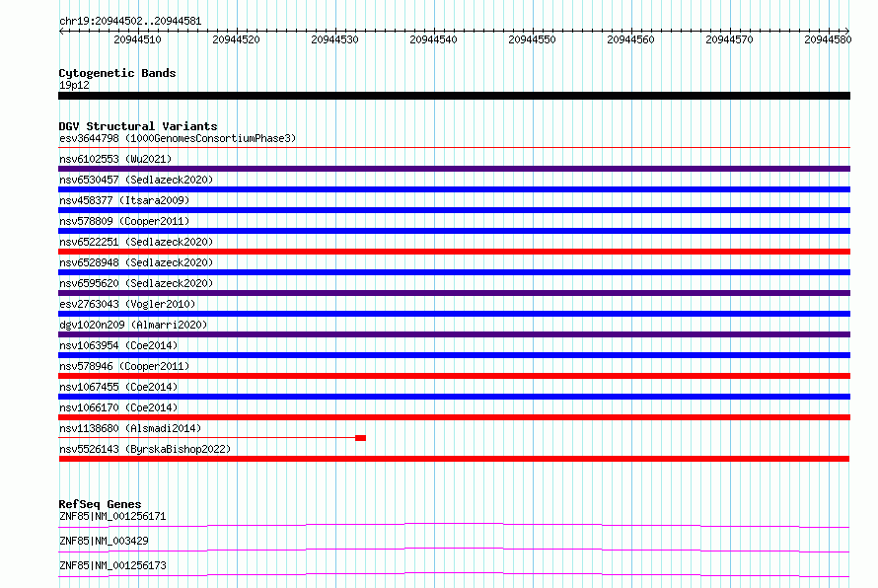Click the blue bar of nsv458377
The width and height of the screenshot is (878, 588).
point(454,210)
